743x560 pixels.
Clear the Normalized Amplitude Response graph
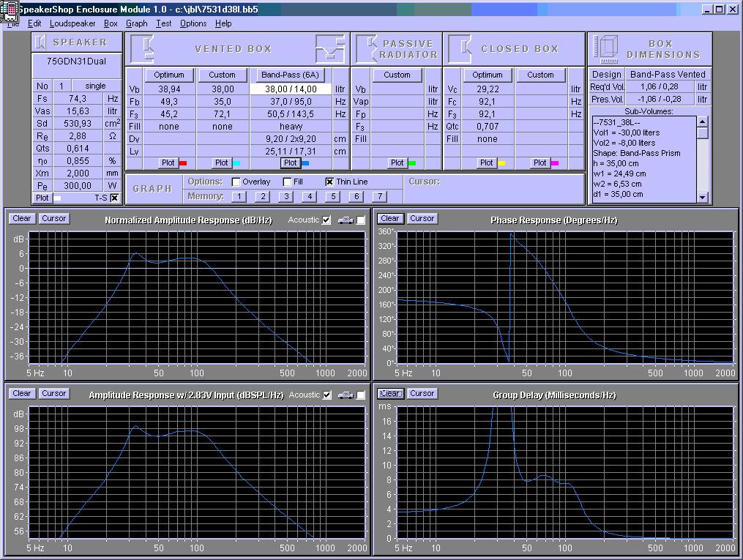[22, 218]
